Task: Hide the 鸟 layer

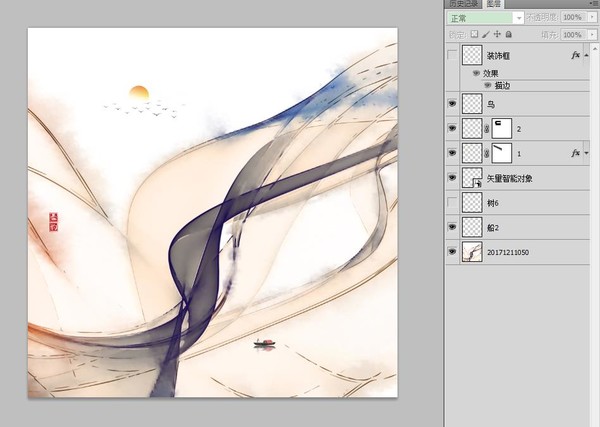Action: click(452, 104)
